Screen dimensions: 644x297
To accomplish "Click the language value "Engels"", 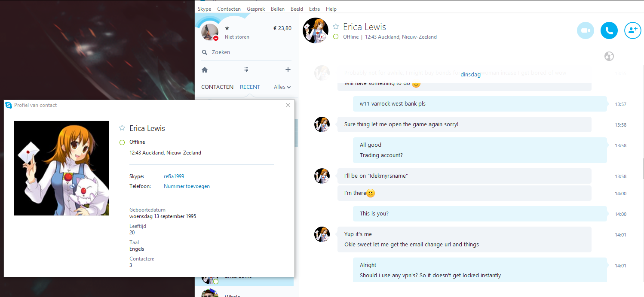I will (x=137, y=249).
